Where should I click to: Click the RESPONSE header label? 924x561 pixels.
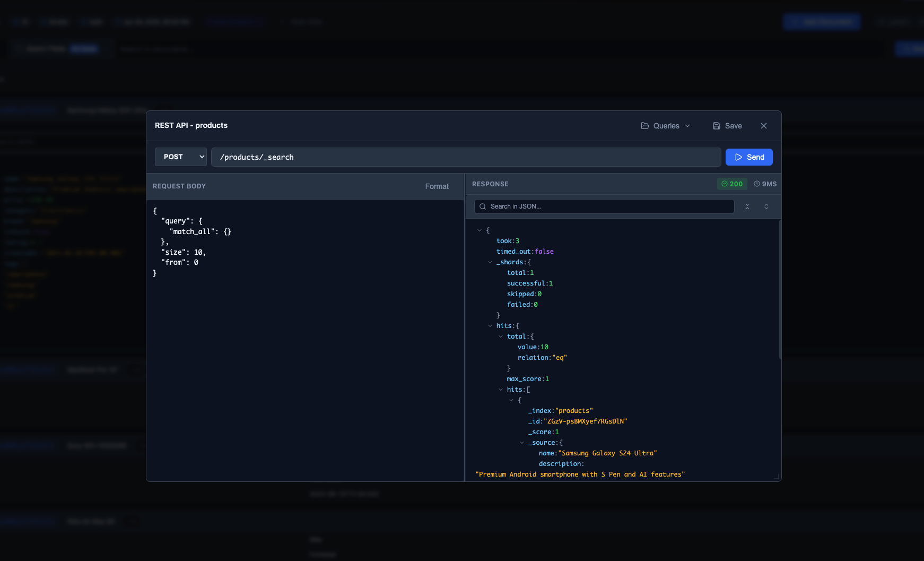(490, 184)
